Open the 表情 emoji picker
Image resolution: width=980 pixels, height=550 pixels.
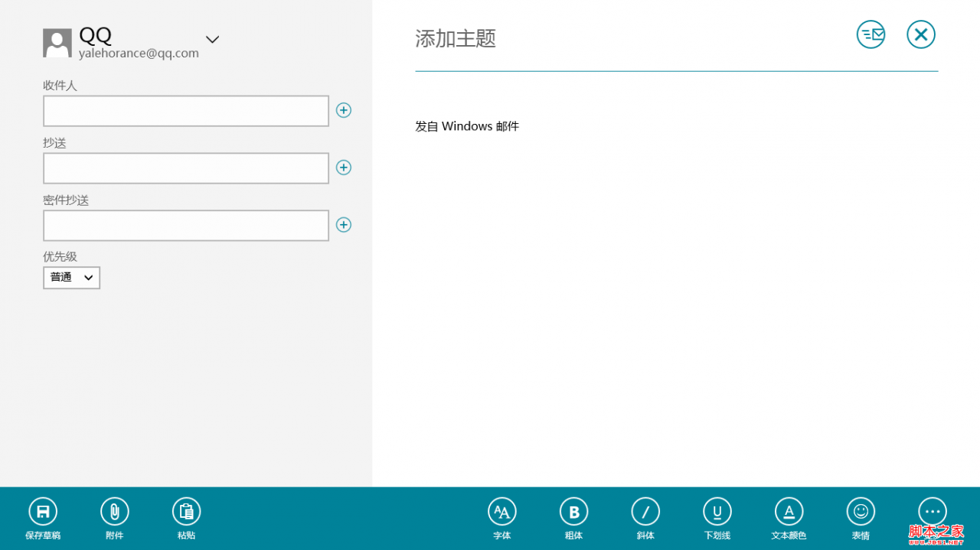tap(861, 511)
